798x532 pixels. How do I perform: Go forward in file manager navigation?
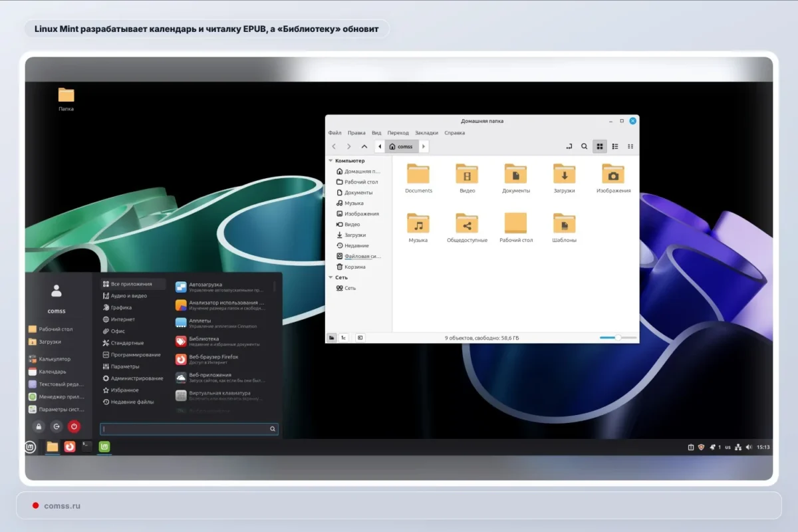pos(349,146)
